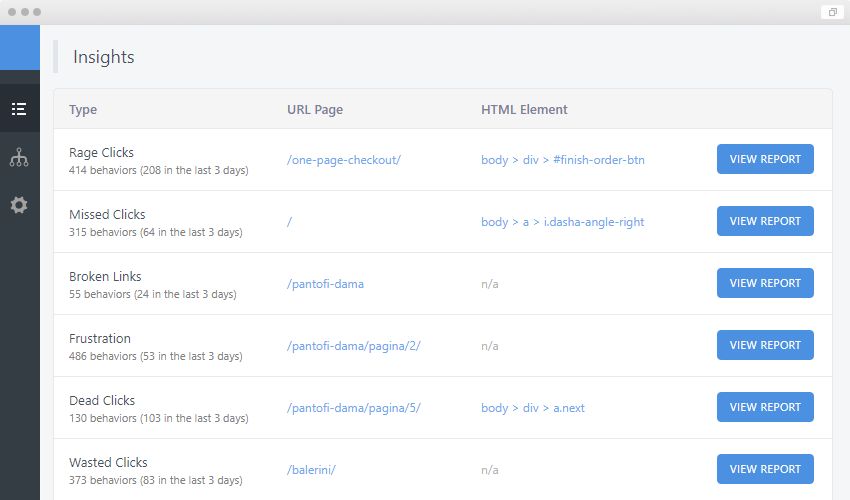Click the n/a cell in Frustration row

pos(490,346)
